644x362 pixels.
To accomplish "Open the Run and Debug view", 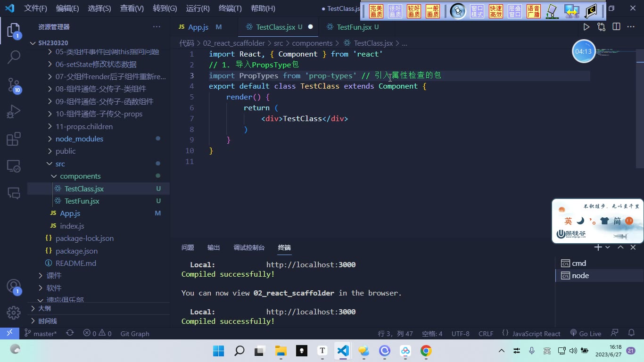I will point(14,112).
